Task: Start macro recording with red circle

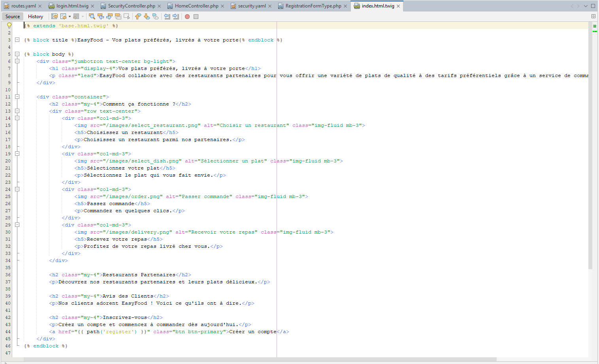Action: coord(187,17)
